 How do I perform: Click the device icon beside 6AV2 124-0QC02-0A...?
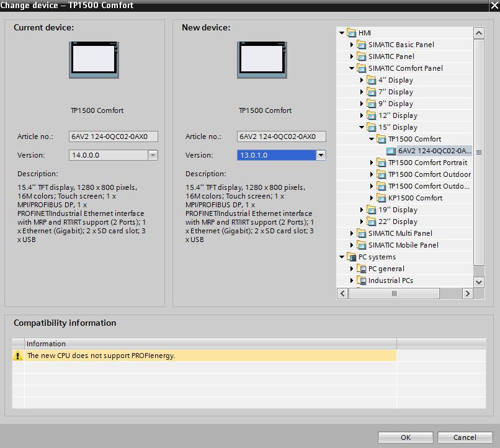pos(391,151)
